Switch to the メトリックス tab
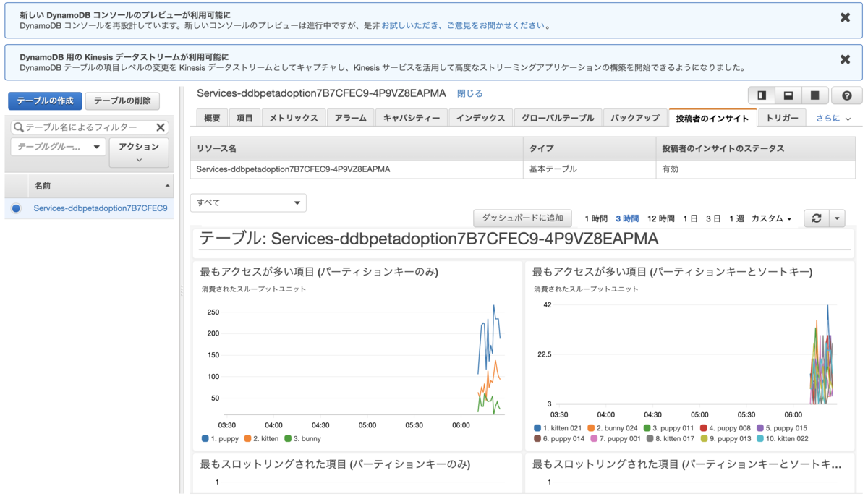868x499 pixels. click(293, 118)
